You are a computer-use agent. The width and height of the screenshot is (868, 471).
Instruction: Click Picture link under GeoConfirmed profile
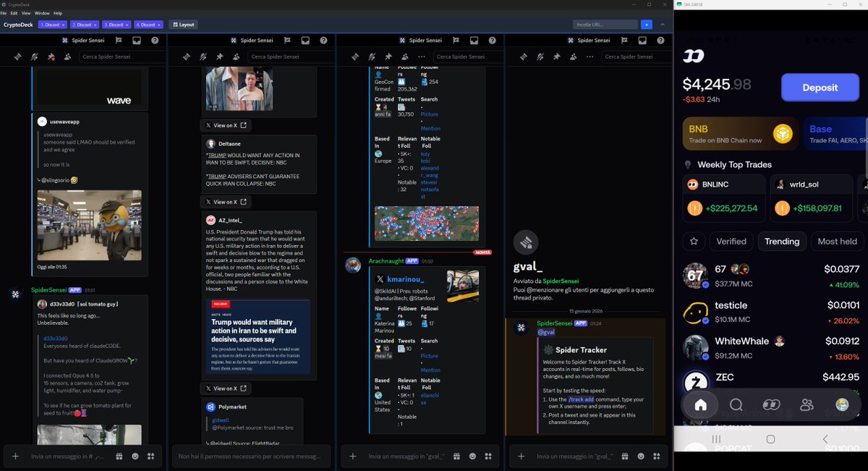430,114
